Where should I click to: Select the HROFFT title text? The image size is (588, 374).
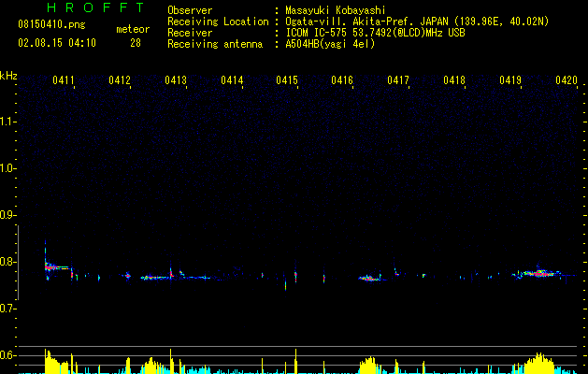pos(95,7)
